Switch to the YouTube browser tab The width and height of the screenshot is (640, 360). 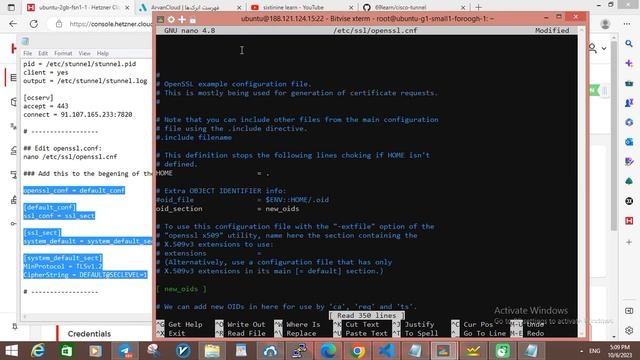coord(302,7)
